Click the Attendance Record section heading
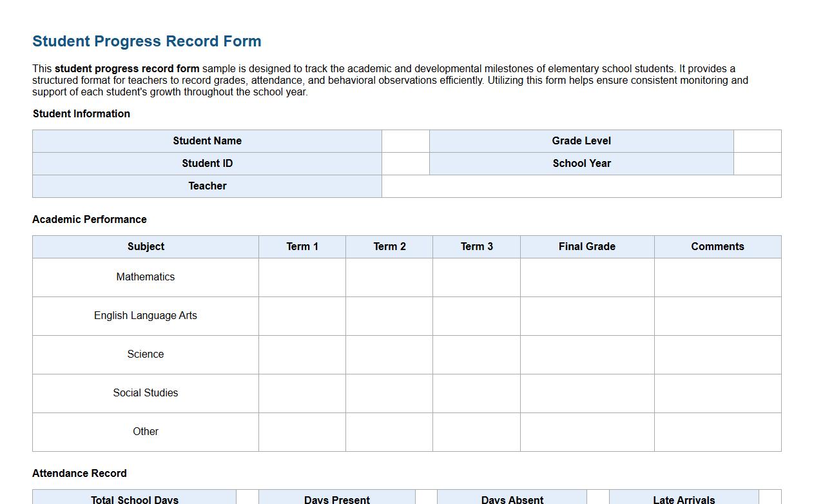The image size is (814, 504). 79,473
